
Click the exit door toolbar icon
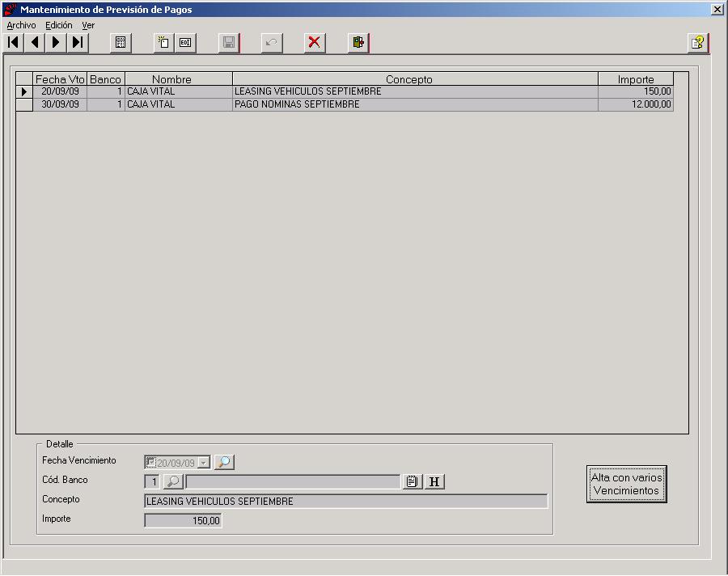click(x=358, y=43)
